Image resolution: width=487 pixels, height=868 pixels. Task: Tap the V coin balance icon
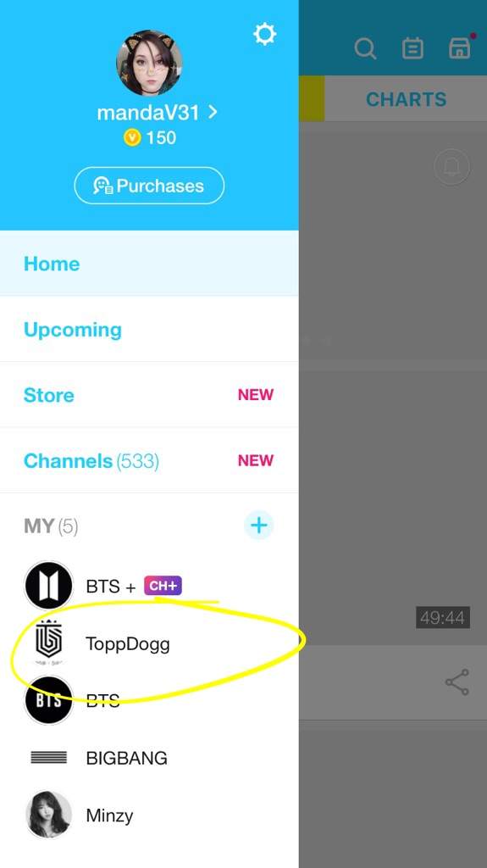pos(132,137)
